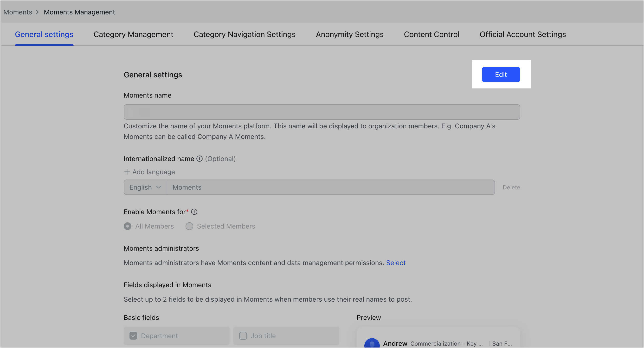This screenshot has height=348, width=644.
Task: Toggle the Department checkbox
Action: coord(133,336)
